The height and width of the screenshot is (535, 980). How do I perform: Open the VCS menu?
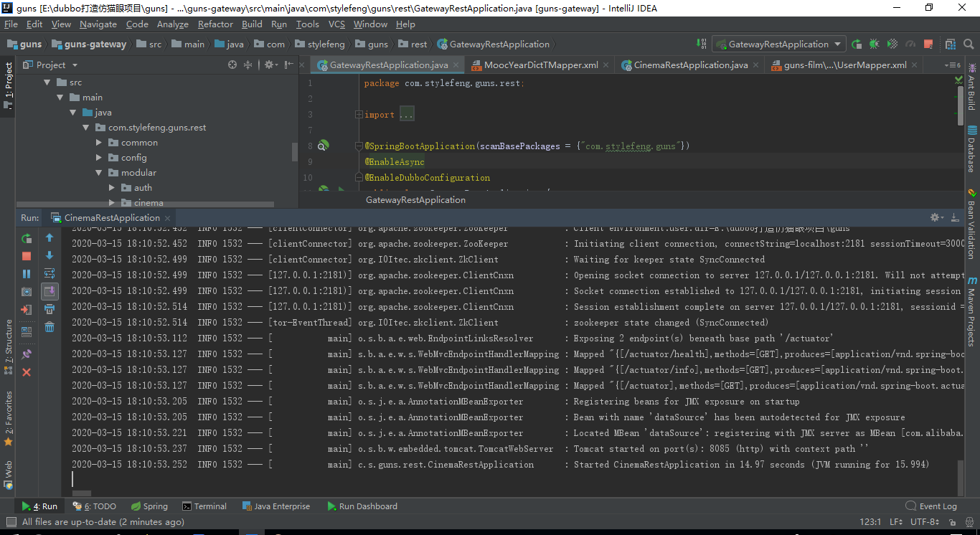click(336, 24)
